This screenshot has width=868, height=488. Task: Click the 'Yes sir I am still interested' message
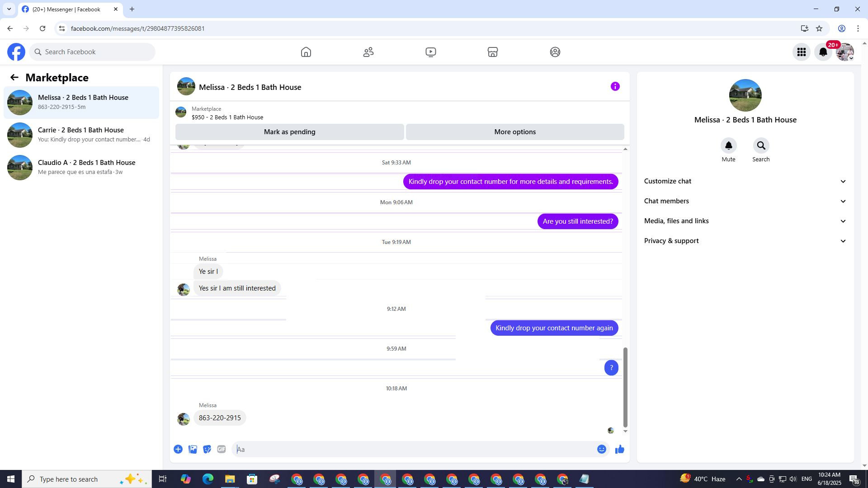pyautogui.click(x=237, y=288)
